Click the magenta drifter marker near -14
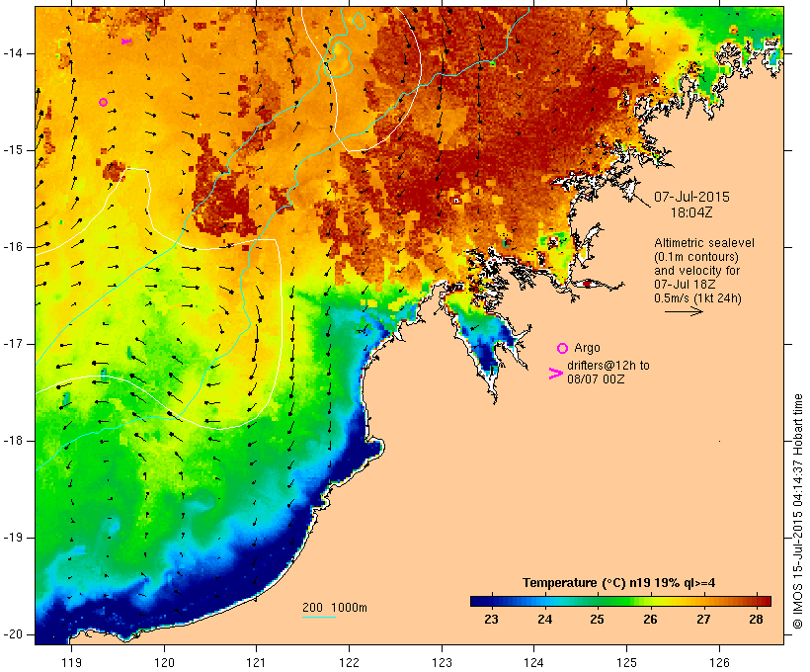Viewport: 810px width, 672px height. tap(126, 42)
